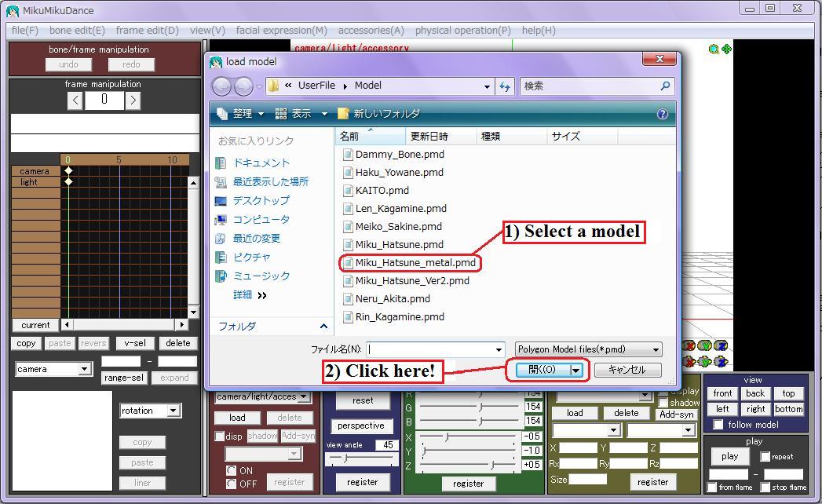
Task: Go back in the load model dialog
Action: [x=221, y=86]
